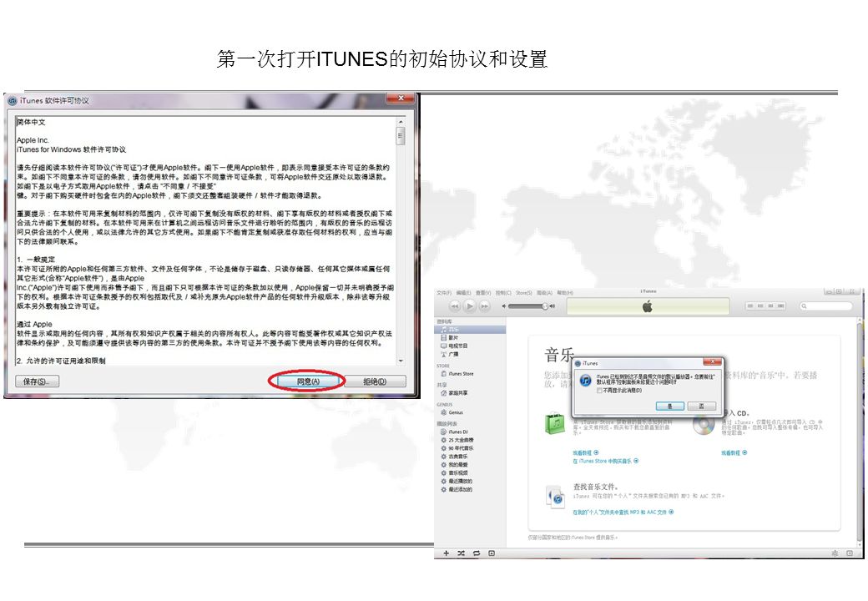
Task: Close the small iTunes message dialog
Action: pyautogui.click(x=713, y=362)
